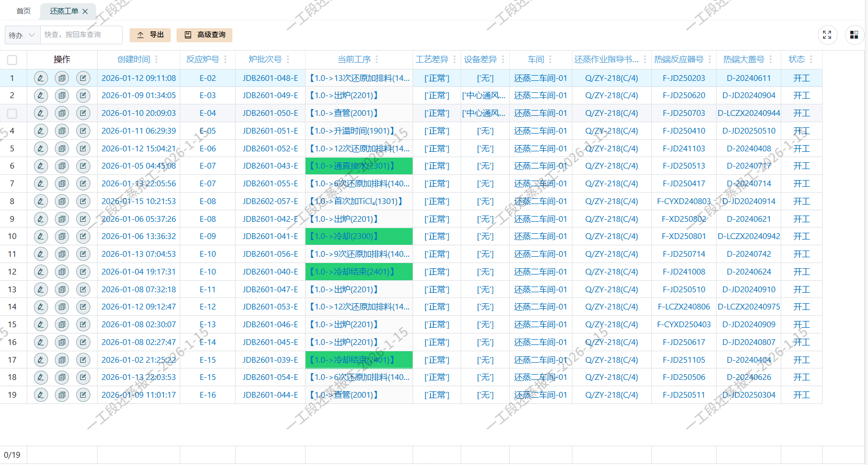This screenshot has width=868, height=465.
Task: Click the pencil icon in row 19
Action: point(41,395)
